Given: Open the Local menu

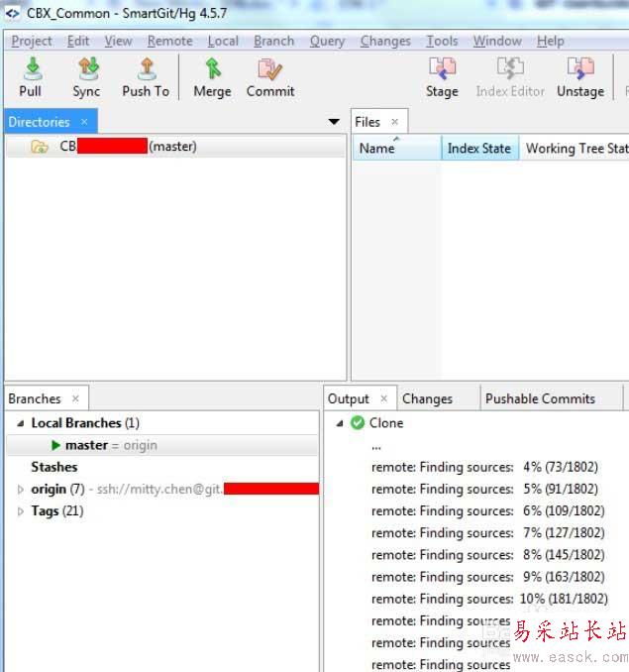Looking at the screenshot, I should (x=223, y=42).
